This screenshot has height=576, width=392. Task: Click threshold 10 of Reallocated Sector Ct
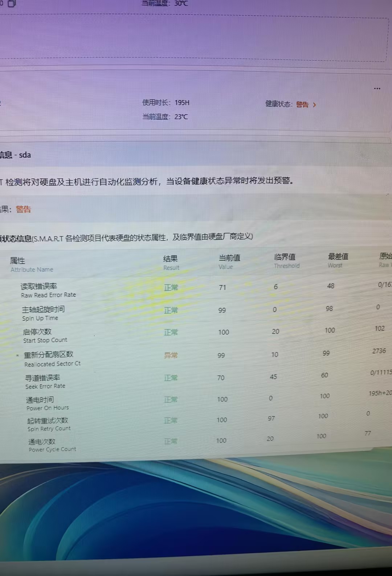click(275, 354)
